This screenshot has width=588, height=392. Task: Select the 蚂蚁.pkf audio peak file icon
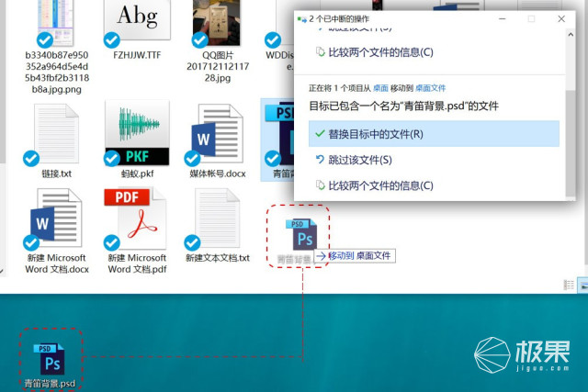pyautogui.click(x=137, y=133)
